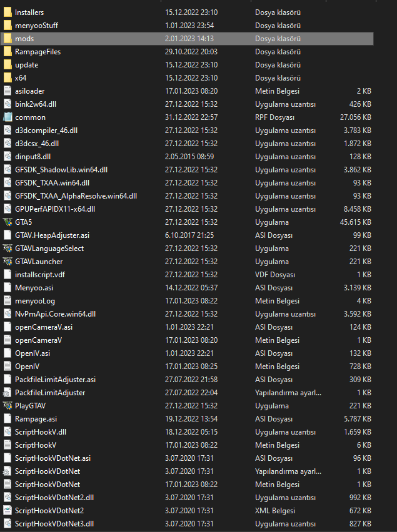This screenshot has width=397, height=532.
Task: Select the PlayGTAV application icon
Action: (8, 406)
